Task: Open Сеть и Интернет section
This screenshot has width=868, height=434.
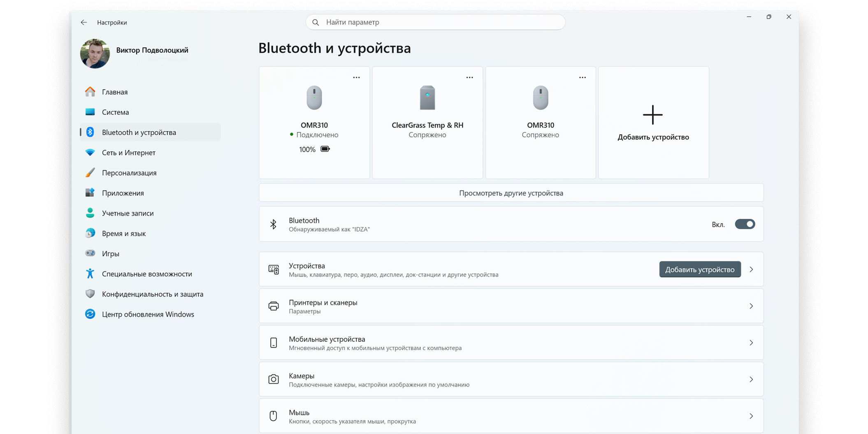Action: pyautogui.click(x=151, y=152)
